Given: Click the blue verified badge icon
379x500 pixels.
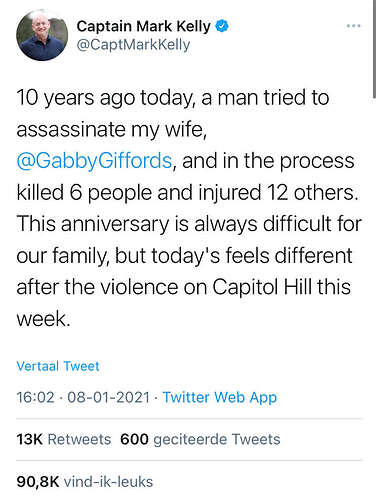Looking at the screenshot, I should pos(222,26).
